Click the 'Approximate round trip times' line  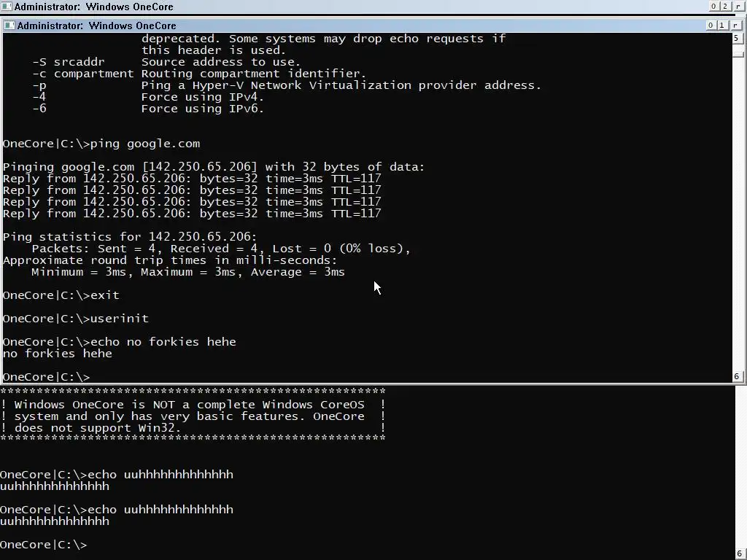(169, 260)
